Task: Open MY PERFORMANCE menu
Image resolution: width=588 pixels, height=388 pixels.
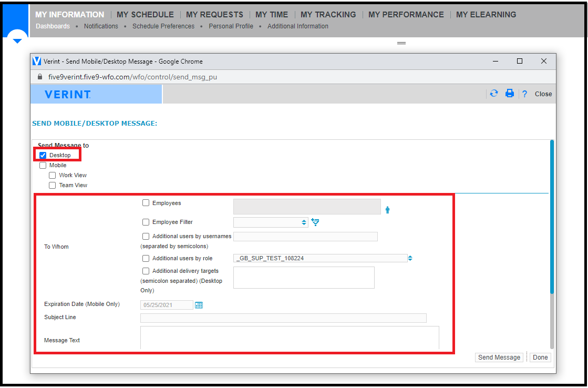Action: (x=406, y=15)
